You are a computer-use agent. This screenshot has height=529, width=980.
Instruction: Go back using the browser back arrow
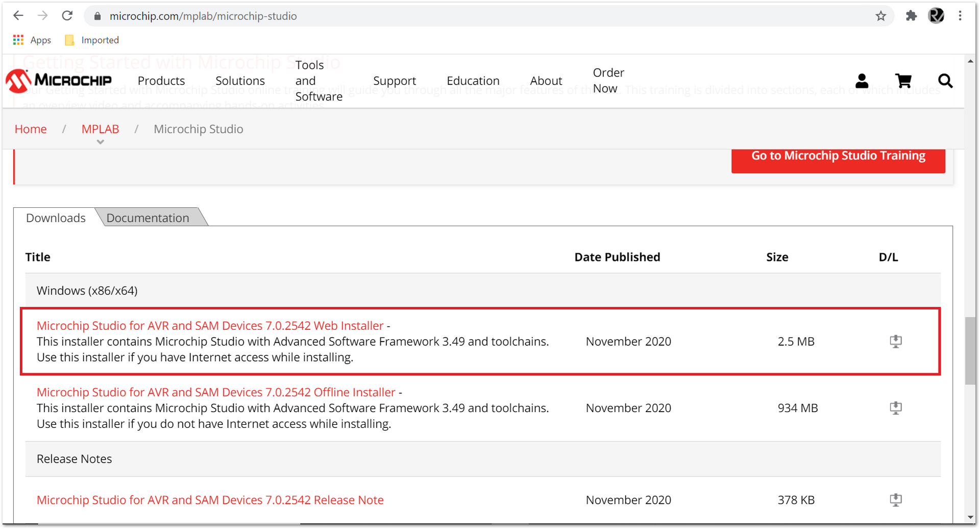(18, 16)
